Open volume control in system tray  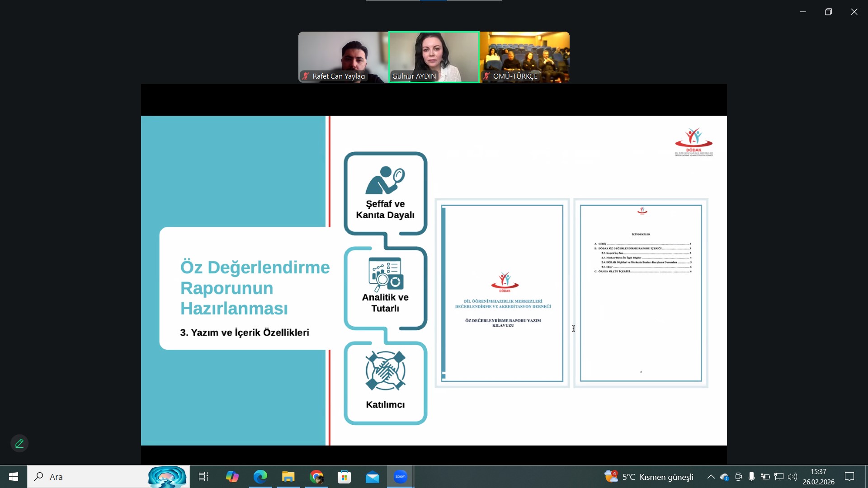[x=792, y=477]
